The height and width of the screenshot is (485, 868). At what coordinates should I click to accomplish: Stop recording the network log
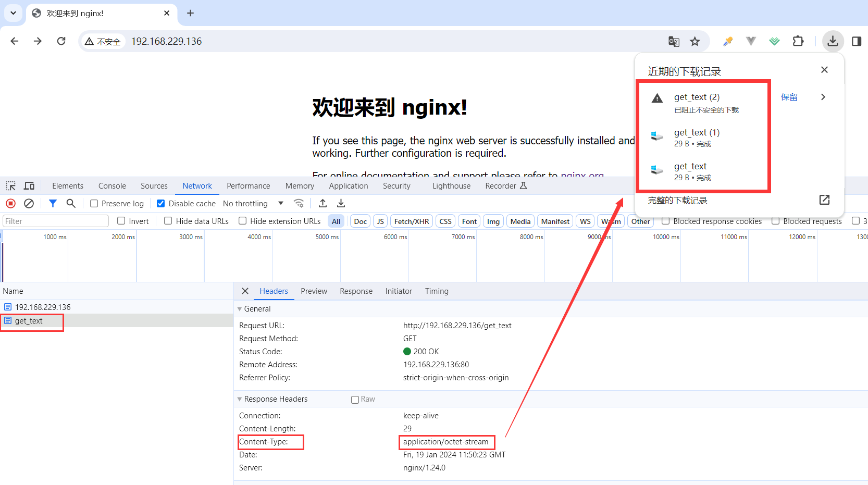[10, 204]
